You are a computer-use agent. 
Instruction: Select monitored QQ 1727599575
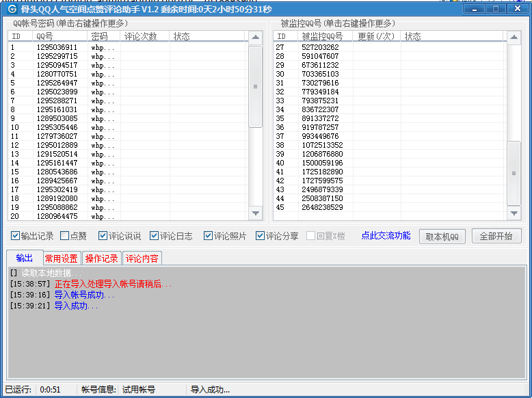[x=390, y=181]
